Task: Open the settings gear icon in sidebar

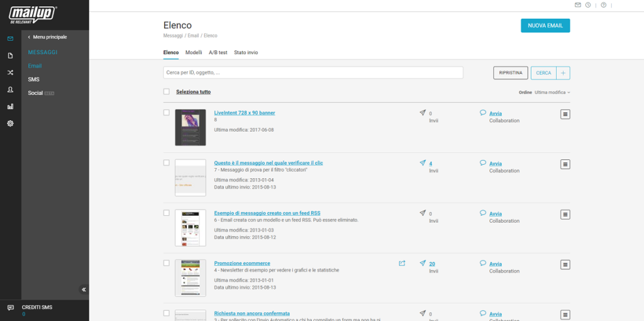Action: coord(10,123)
